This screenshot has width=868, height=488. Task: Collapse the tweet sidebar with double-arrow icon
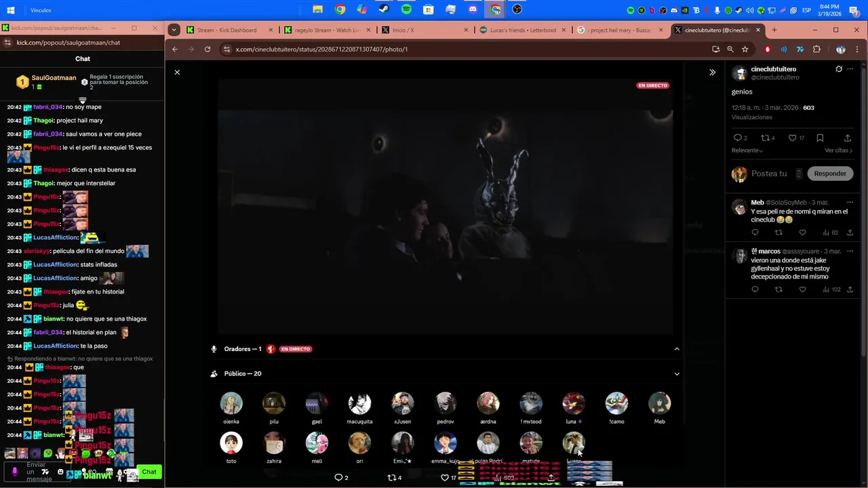pos(712,72)
